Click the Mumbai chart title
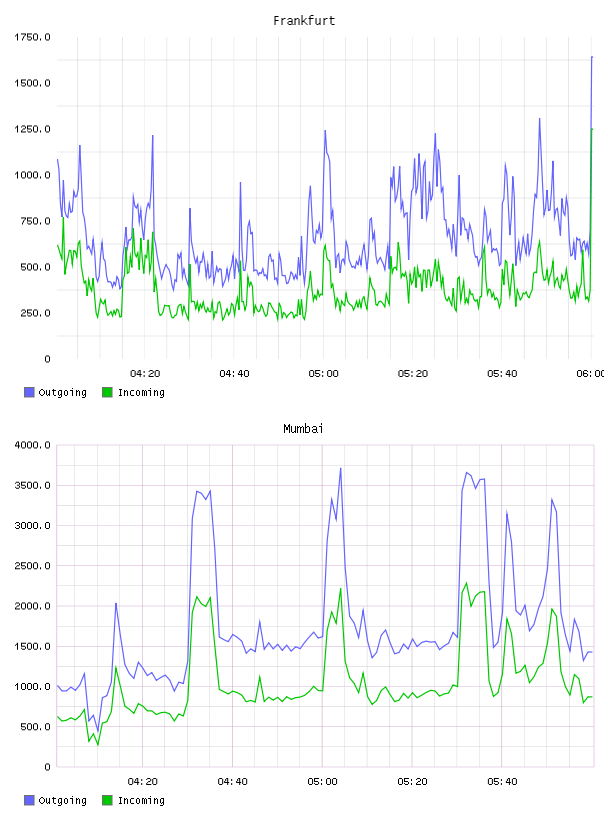This screenshot has height=816, width=608. pos(303,429)
